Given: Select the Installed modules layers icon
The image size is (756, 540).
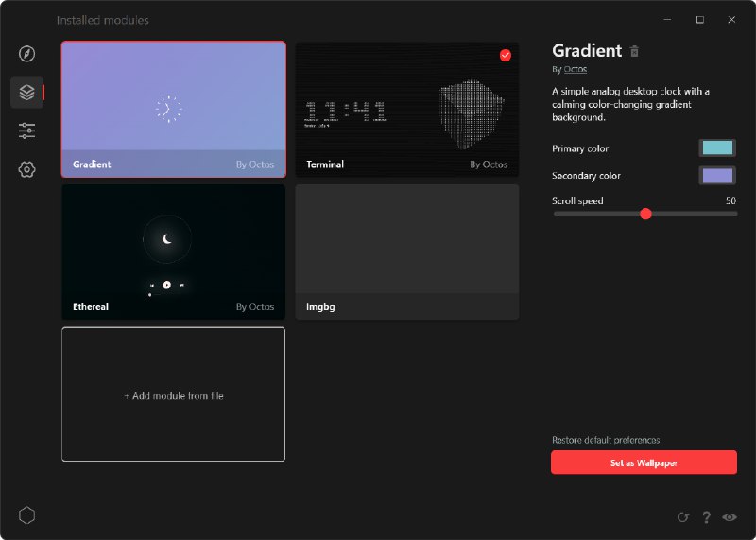Looking at the screenshot, I should point(27,93).
